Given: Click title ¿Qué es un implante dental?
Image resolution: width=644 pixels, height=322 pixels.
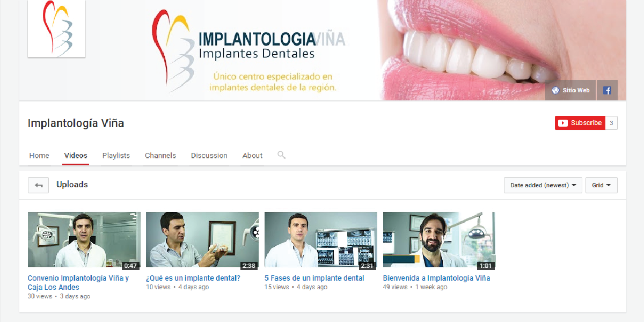Looking at the screenshot, I should 193,278.
